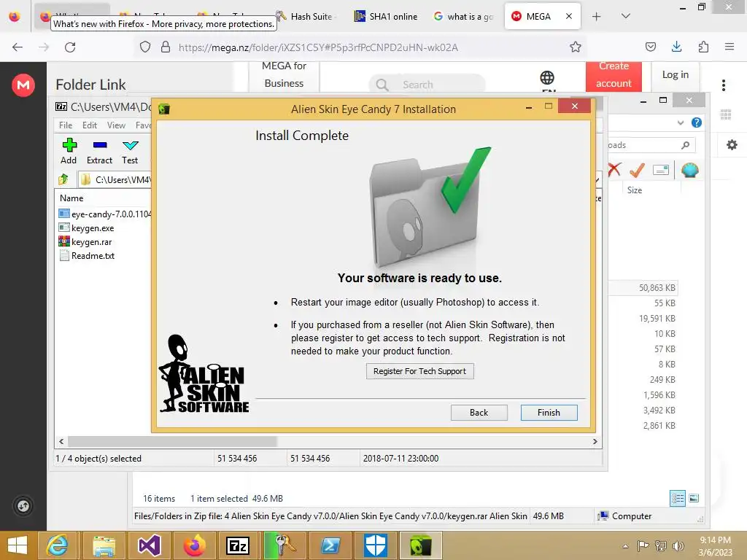Click the 7-Zip taskbar icon

(x=238, y=545)
